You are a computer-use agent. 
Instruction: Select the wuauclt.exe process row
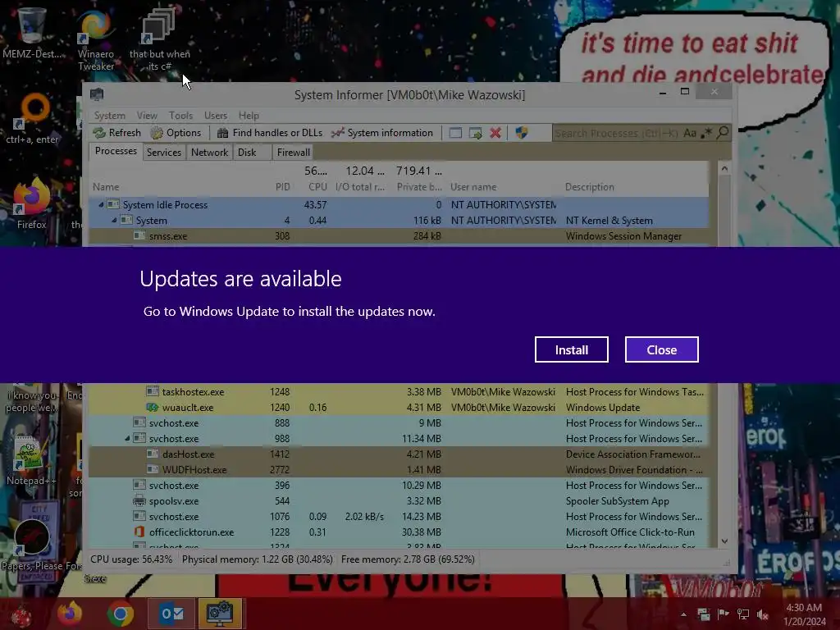399,407
